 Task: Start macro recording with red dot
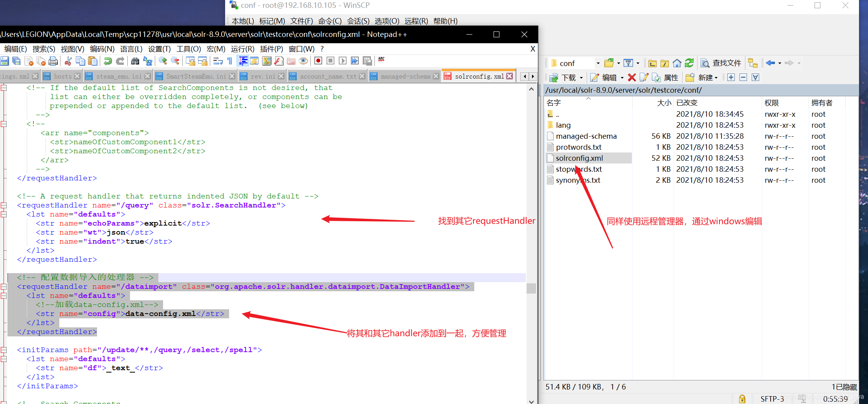click(318, 61)
